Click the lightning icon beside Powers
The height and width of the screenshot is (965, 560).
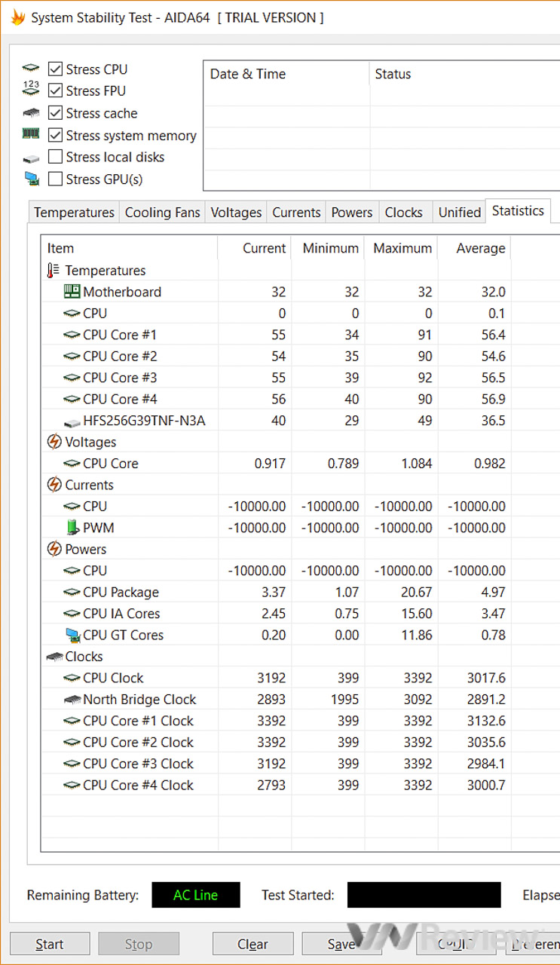[x=54, y=549]
